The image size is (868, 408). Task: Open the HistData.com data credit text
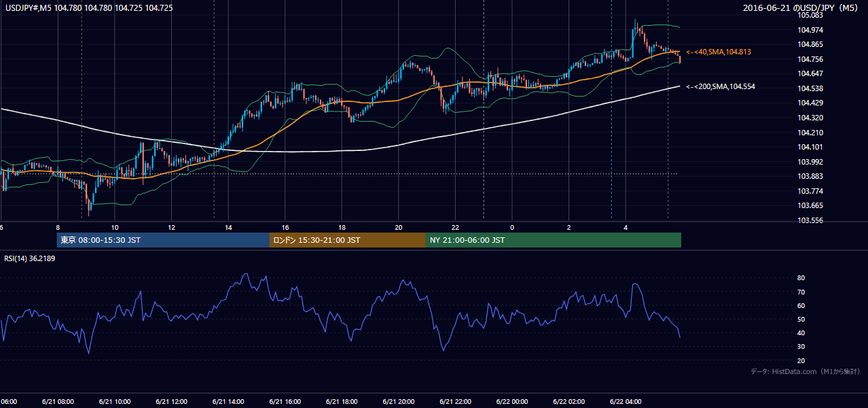pyautogui.click(x=806, y=371)
